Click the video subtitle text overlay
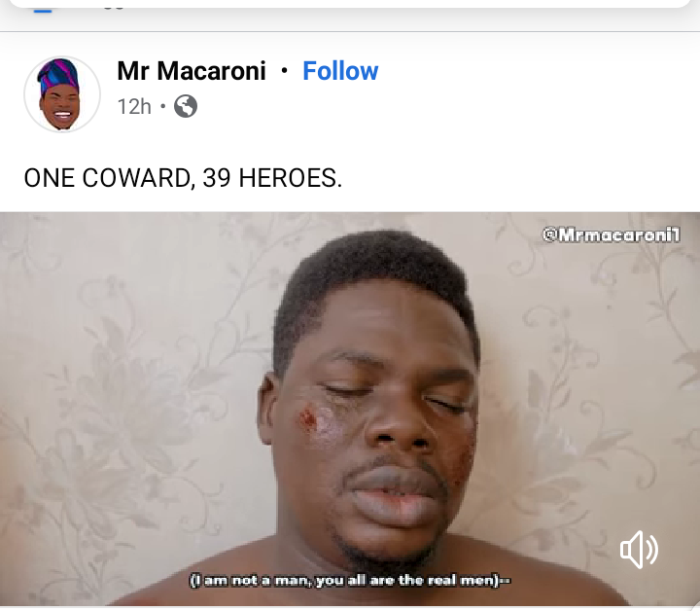Image resolution: width=700 pixels, height=611 pixels. tap(350, 581)
